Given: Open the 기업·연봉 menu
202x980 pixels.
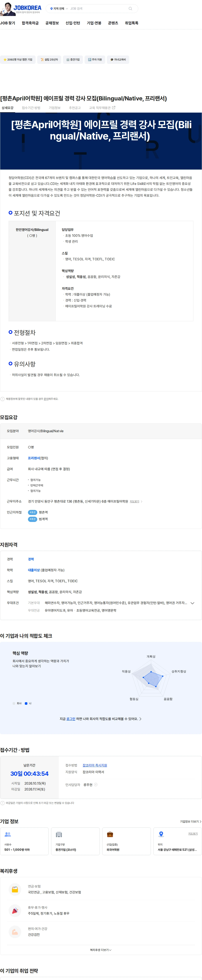Looking at the screenshot, I should (94, 23).
